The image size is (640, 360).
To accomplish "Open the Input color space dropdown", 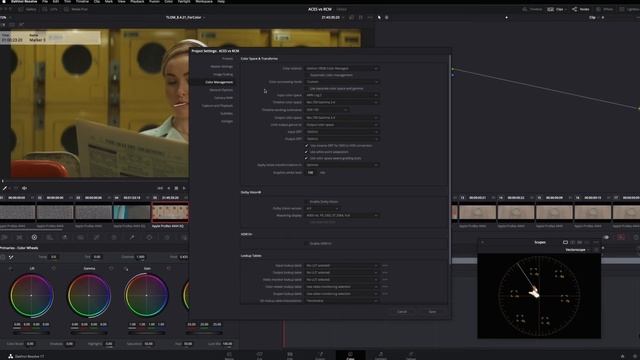I will [x=342, y=95].
